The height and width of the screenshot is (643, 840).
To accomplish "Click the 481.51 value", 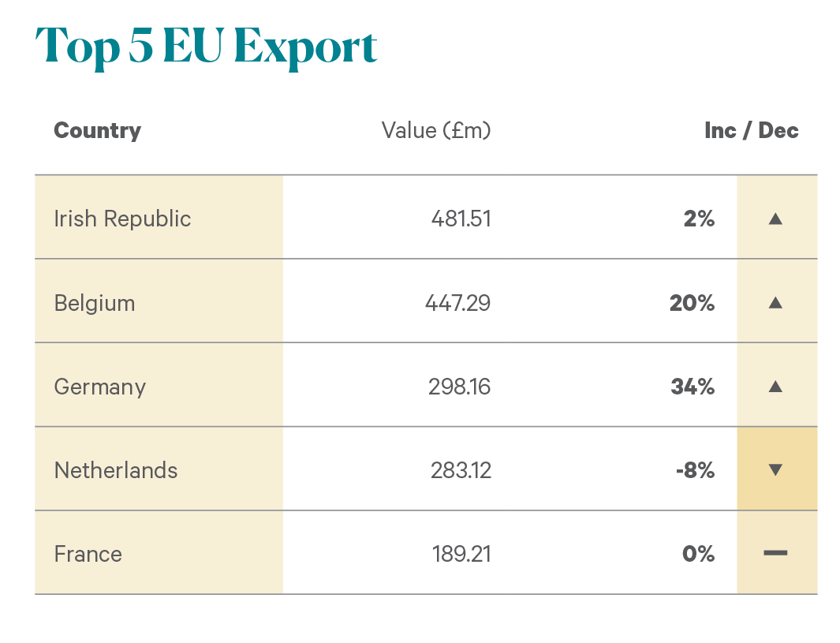I will tap(461, 219).
